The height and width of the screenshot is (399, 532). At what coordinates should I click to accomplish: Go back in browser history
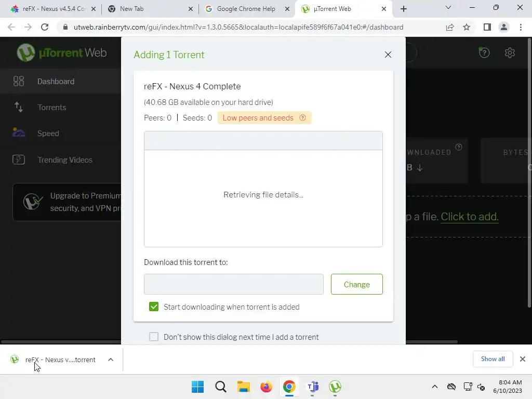coord(11,27)
